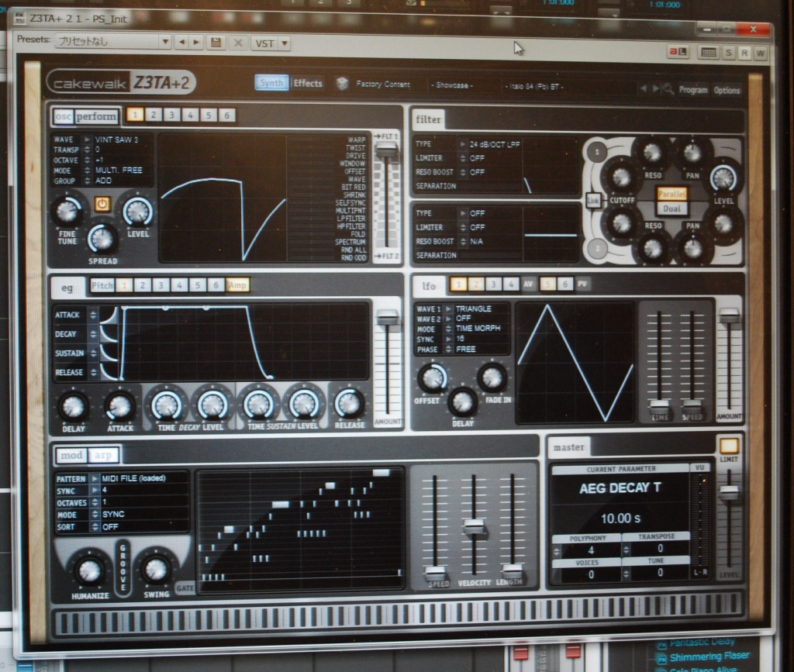794x672 pixels.
Task: Click the LFO Fade In knob
Action: (492, 377)
